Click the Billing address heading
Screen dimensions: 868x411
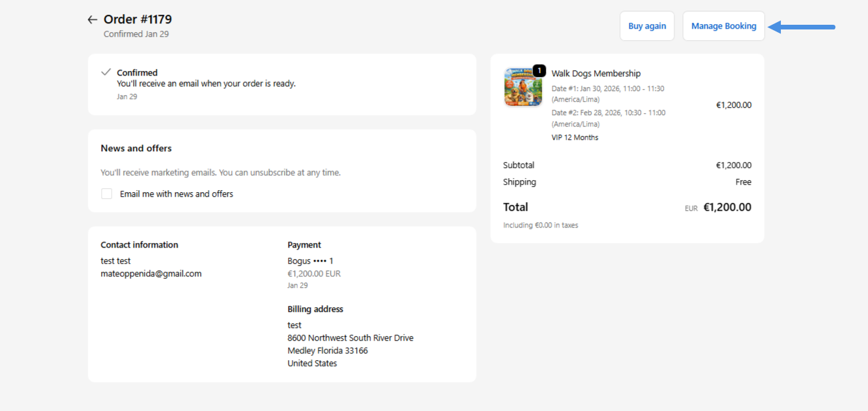[315, 309]
